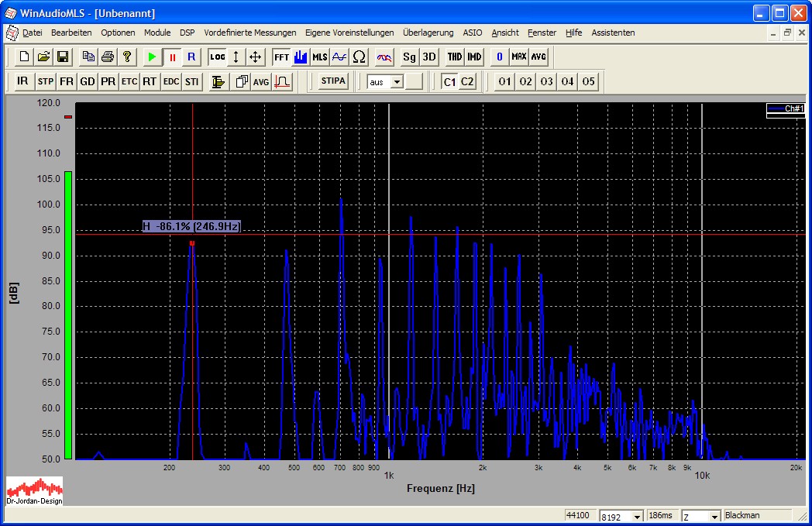This screenshot has width=812, height=526.
Task: Click the THD measurement button
Action: click(x=454, y=57)
